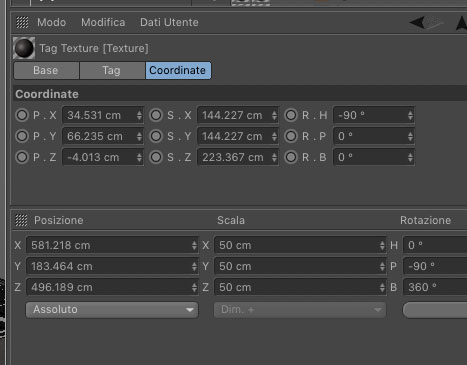467x365 pixels.
Task: Click the Posizione Y stepper arrows
Action: click(x=194, y=266)
